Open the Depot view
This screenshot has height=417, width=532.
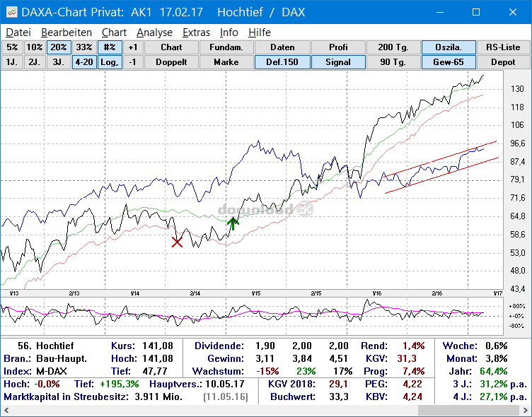(x=503, y=62)
